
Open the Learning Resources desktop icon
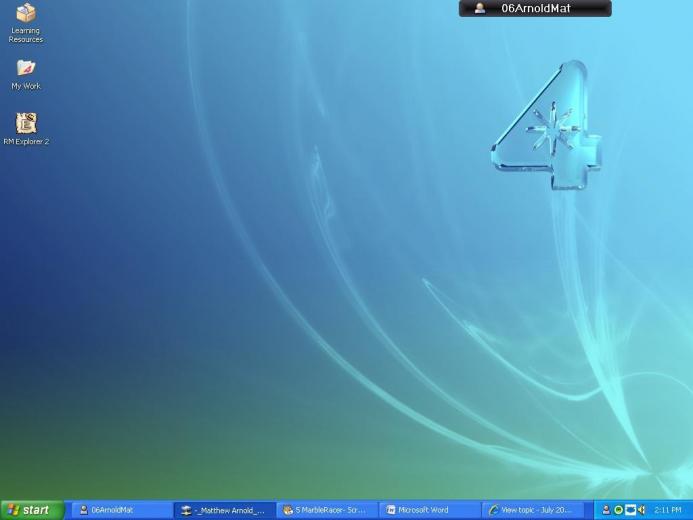(x=26, y=22)
